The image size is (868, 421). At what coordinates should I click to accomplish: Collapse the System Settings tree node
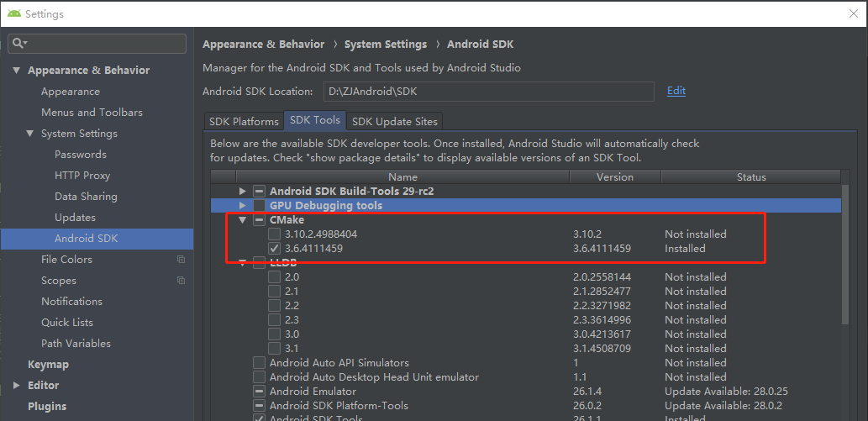tap(30, 134)
